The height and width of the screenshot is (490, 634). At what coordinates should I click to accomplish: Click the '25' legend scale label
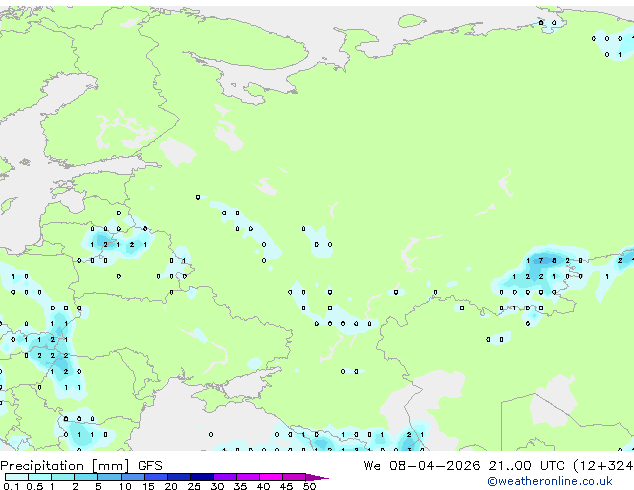pos(194,486)
